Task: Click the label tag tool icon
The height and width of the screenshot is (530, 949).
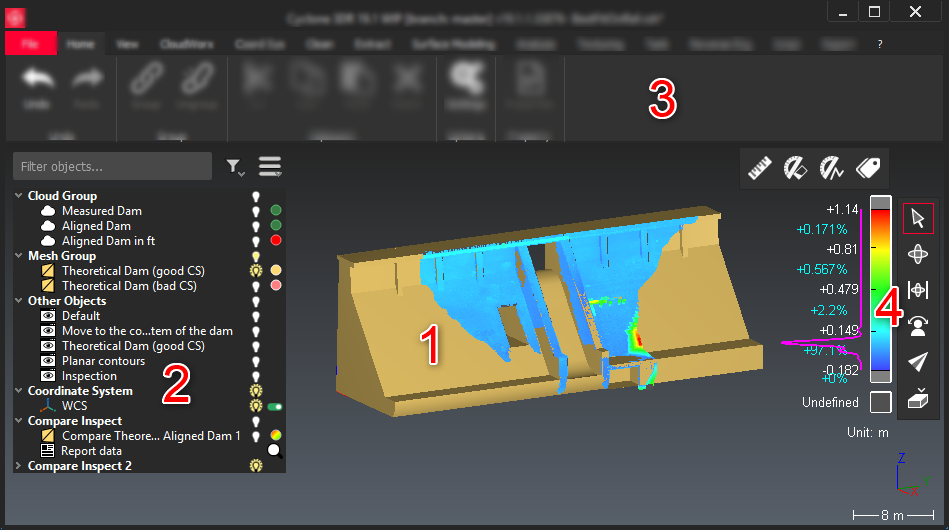Action: tap(867, 168)
